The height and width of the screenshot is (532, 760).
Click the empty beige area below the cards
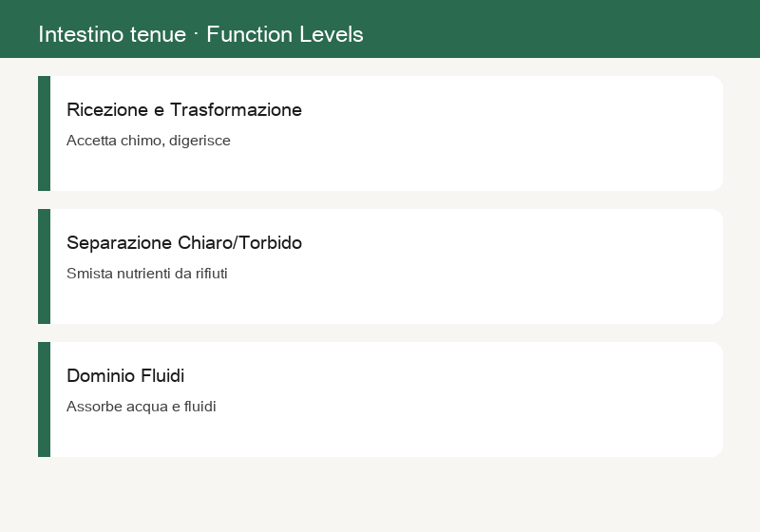[x=380, y=494]
